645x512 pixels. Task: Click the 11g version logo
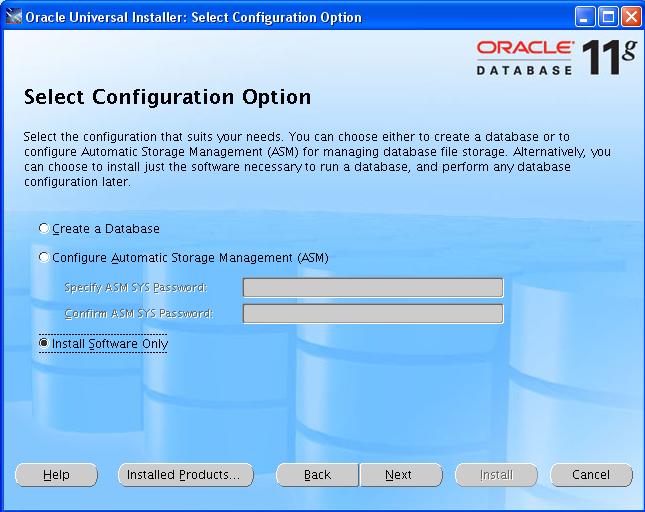pyautogui.click(x=610, y=58)
